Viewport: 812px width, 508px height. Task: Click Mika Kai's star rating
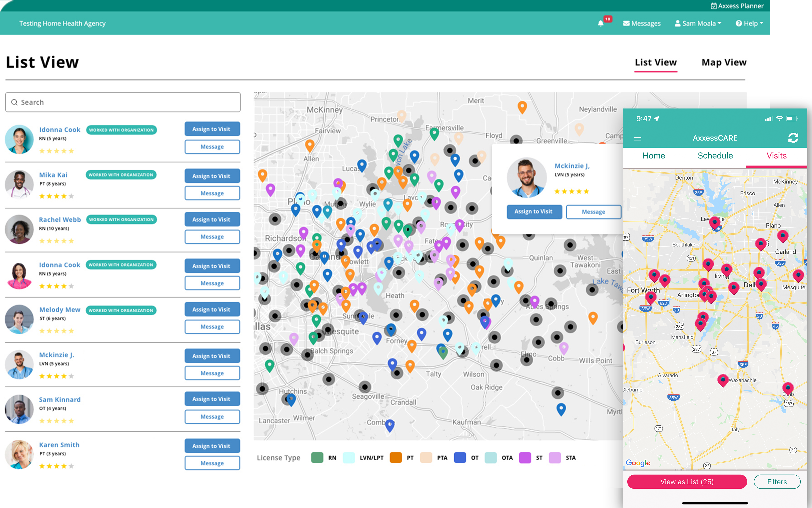(x=56, y=196)
